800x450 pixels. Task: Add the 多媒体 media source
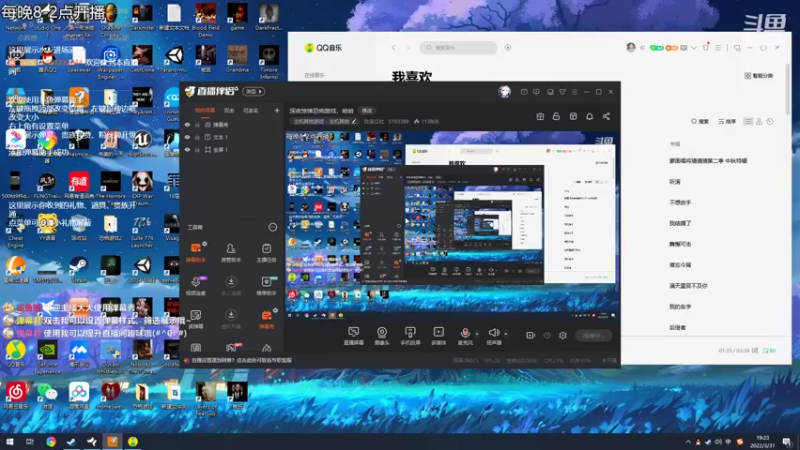(438, 336)
